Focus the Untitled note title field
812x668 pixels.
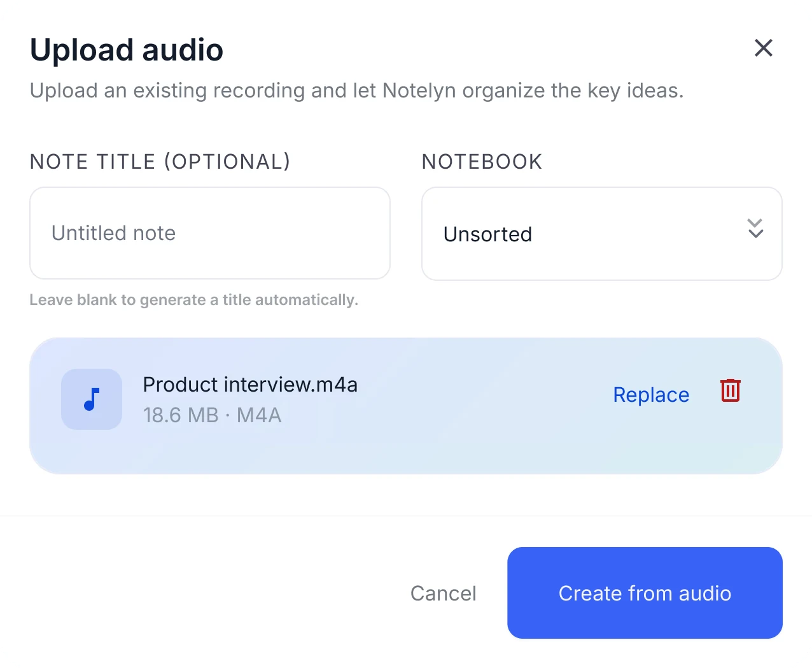click(x=210, y=233)
